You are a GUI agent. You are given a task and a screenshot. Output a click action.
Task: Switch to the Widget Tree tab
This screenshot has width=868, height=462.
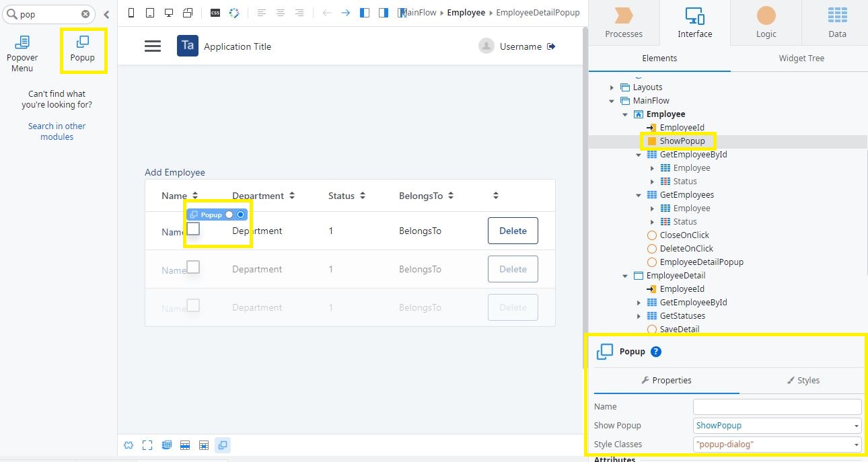click(x=801, y=59)
